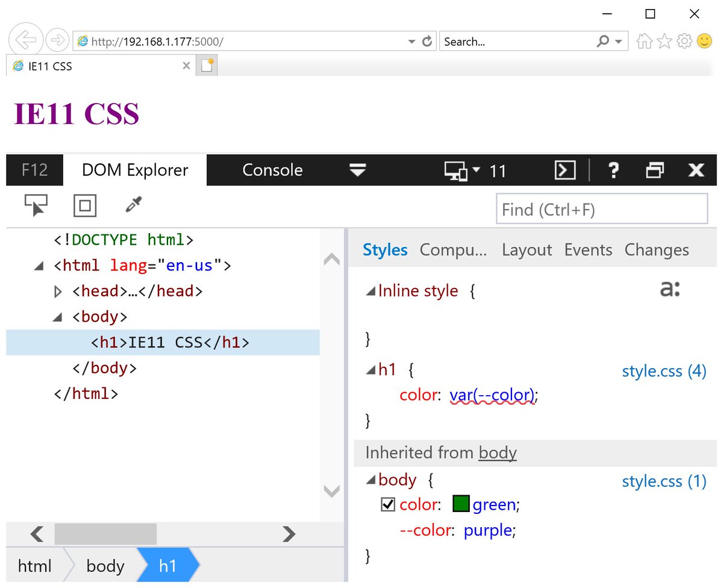Image resolution: width=723 pixels, height=588 pixels.
Task: Collapse the html element node
Action: pyautogui.click(x=39, y=266)
